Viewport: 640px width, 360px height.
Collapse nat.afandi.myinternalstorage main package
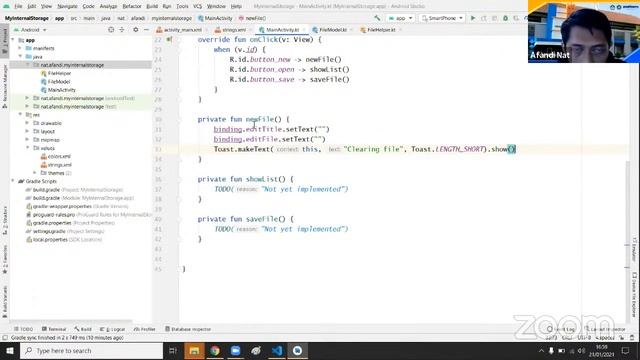[28, 65]
